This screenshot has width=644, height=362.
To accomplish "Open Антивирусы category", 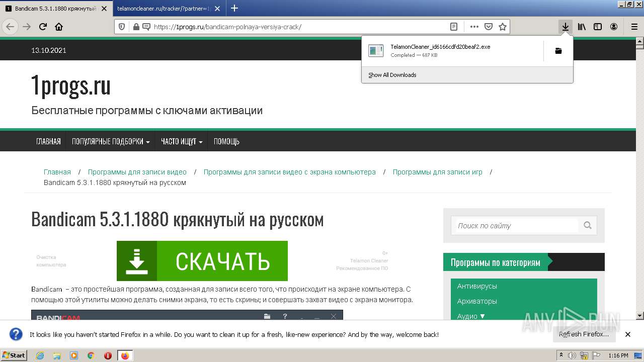I will point(477,286).
